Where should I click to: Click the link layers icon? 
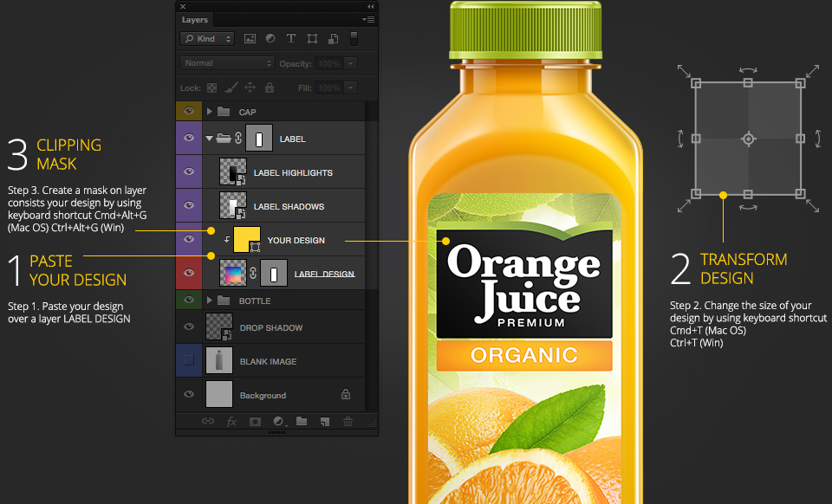(207, 422)
